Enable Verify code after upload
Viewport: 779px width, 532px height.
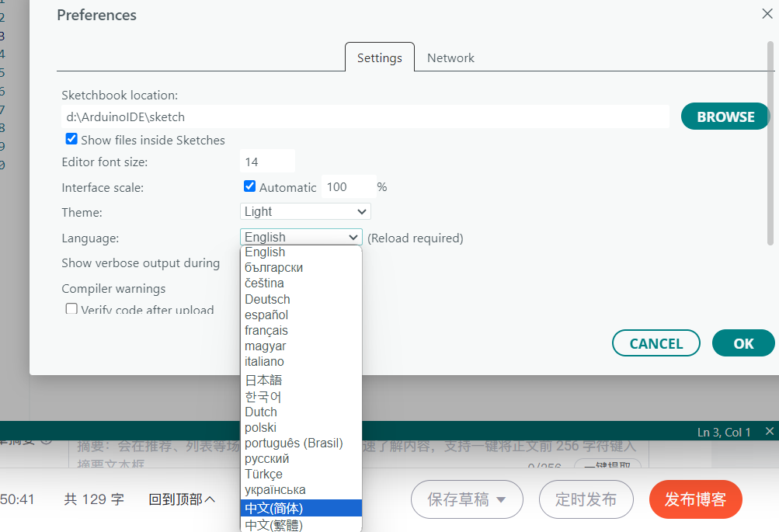[x=71, y=308]
